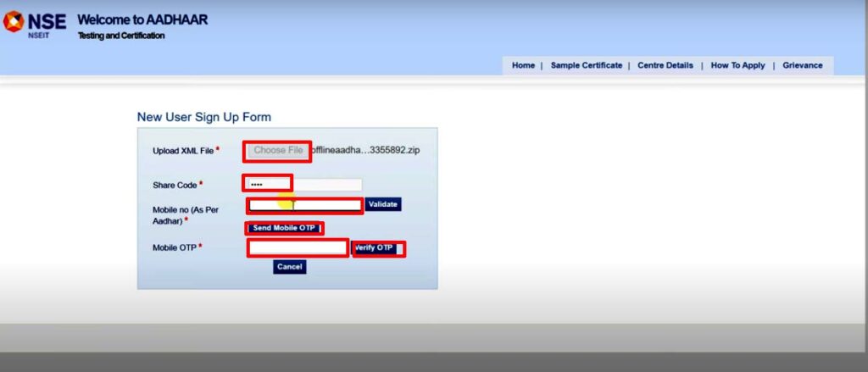The width and height of the screenshot is (868, 372).
Task: Click the NSE NSEIT logo
Action: [34, 25]
